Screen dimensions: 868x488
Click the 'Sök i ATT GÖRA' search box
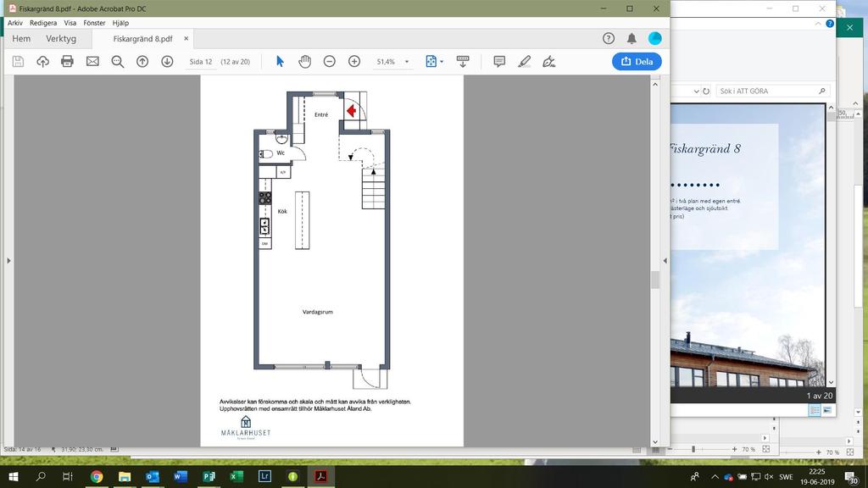pos(772,91)
